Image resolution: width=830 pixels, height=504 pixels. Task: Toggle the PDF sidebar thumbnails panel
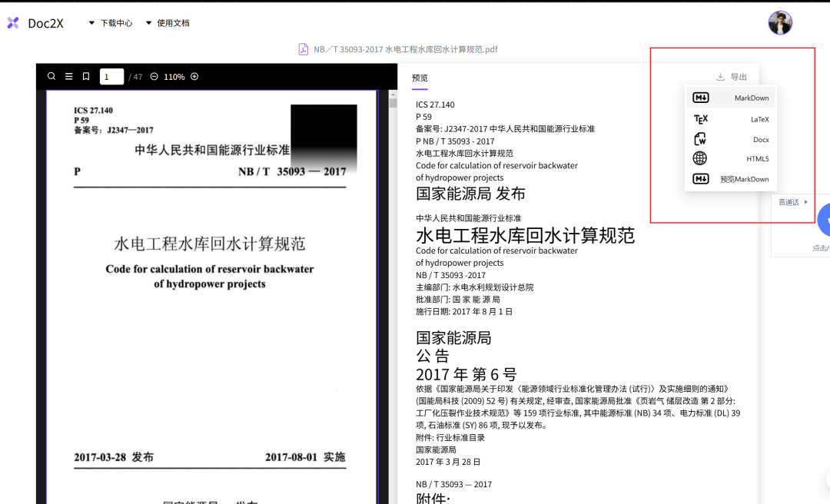coord(68,76)
